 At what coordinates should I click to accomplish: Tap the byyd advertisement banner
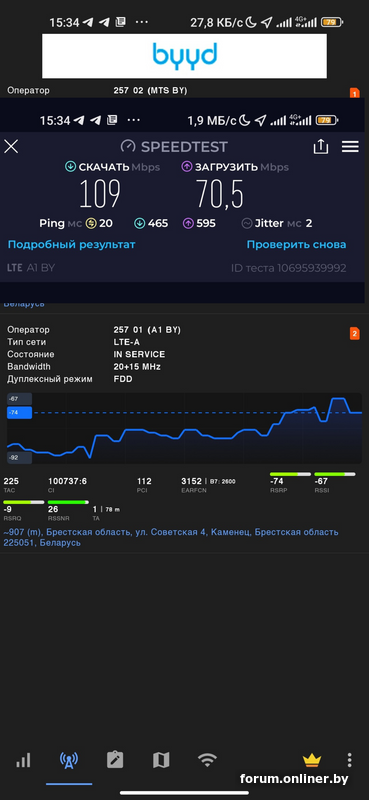click(184, 56)
